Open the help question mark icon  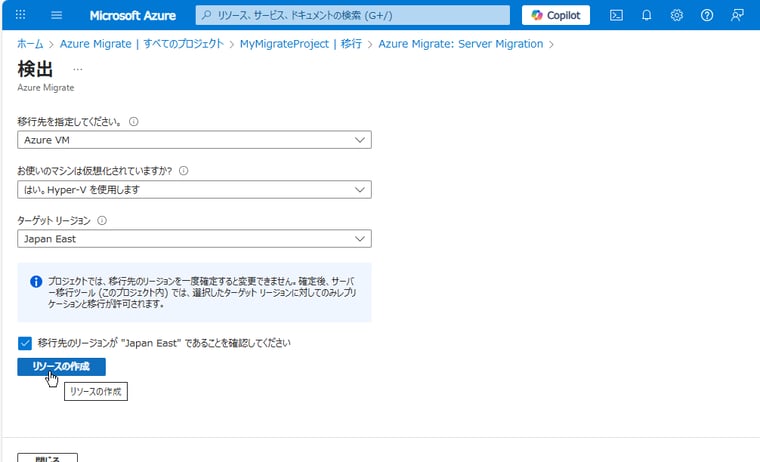pyautogui.click(x=707, y=15)
